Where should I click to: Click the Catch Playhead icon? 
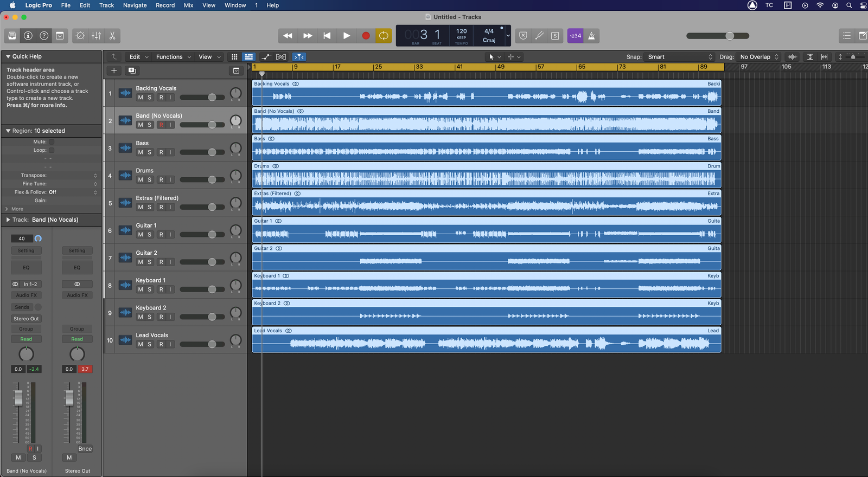[299, 57]
